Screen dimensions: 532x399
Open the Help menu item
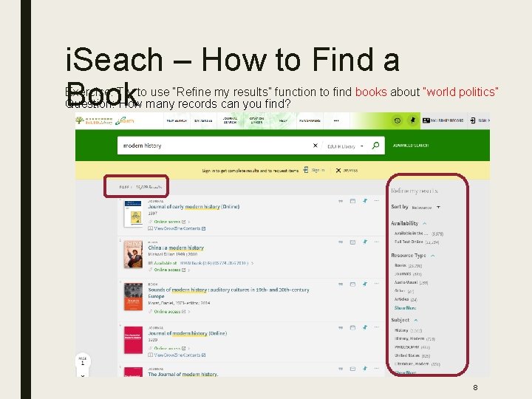(283, 120)
